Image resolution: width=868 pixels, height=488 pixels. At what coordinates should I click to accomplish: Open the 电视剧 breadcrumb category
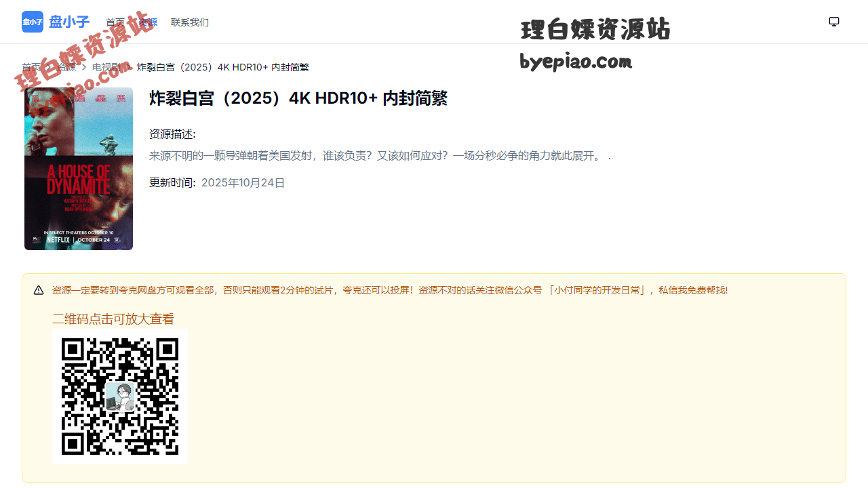(x=106, y=67)
